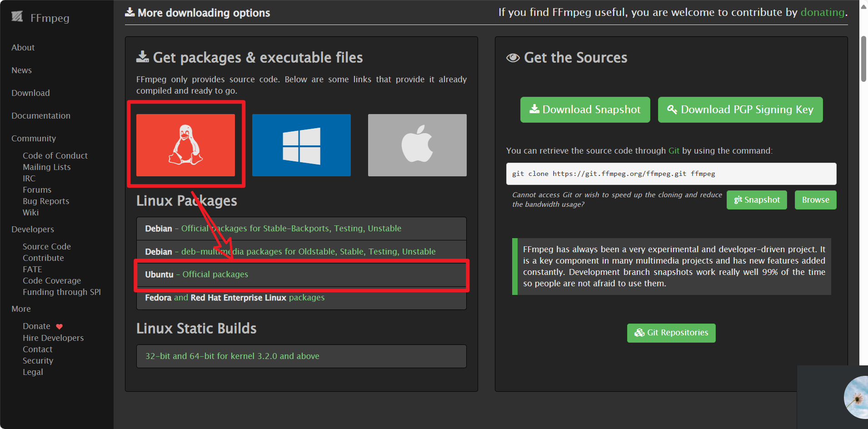Open the FATE sidebar link
Screen dimensions: 868x429
click(32, 269)
